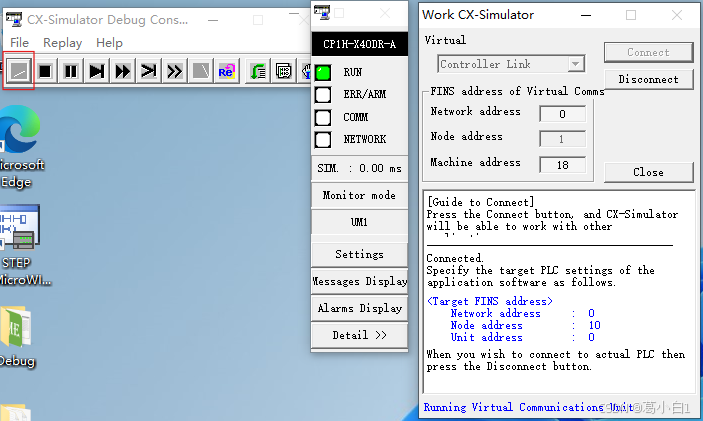The image size is (703, 421).
Task: Click the Debug Console title bar icon
Action: pos(14,20)
